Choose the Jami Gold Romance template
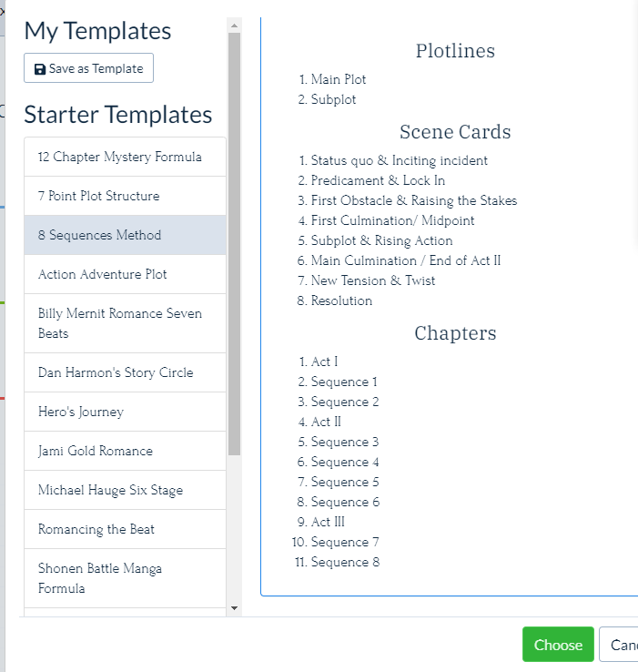The image size is (638, 672). 125,451
